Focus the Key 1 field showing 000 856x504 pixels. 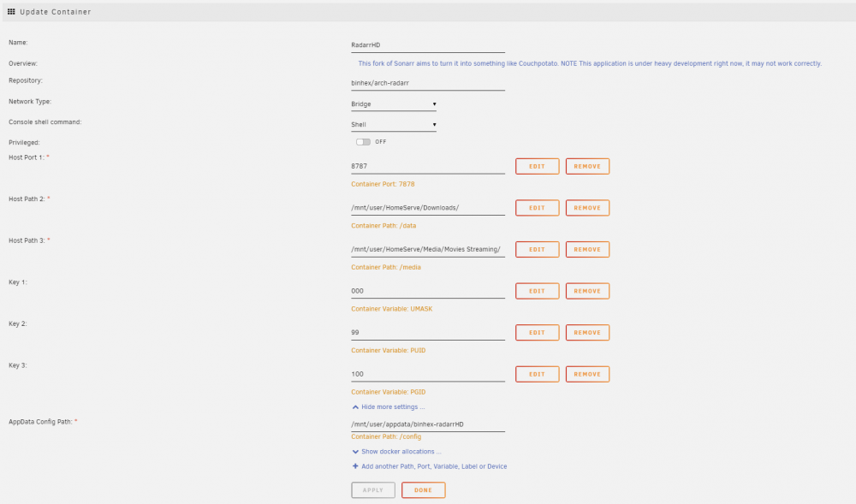click(427, 291)
